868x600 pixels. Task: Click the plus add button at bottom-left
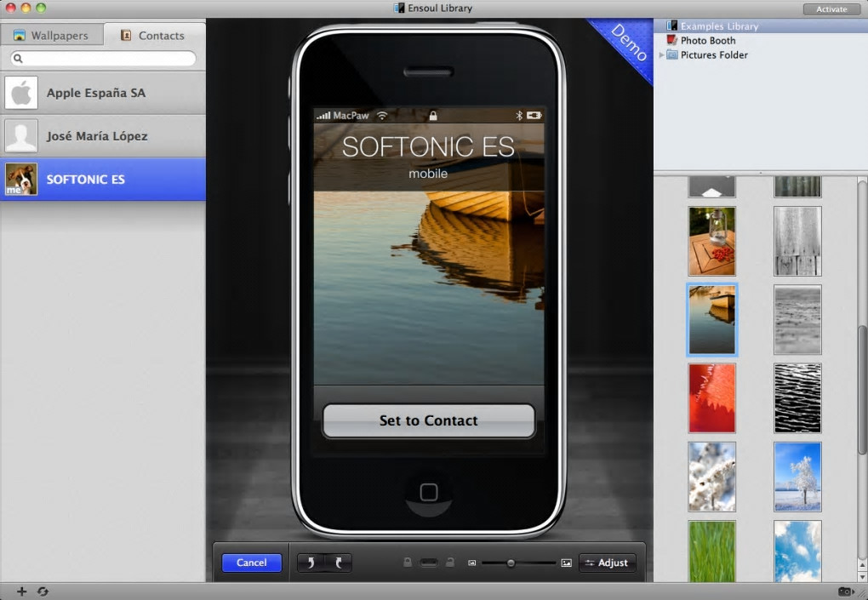(x=21, y=591)
